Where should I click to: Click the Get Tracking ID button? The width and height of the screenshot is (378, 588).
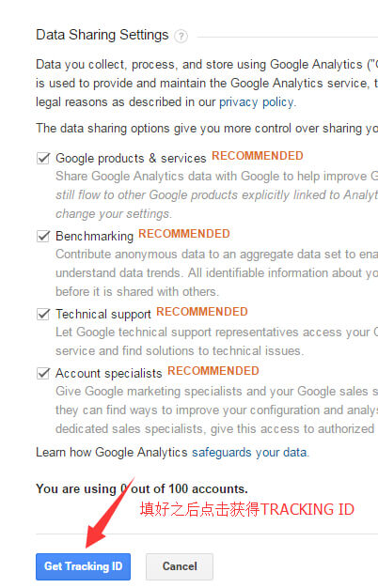pyautogui.click(x=84, y=566)
